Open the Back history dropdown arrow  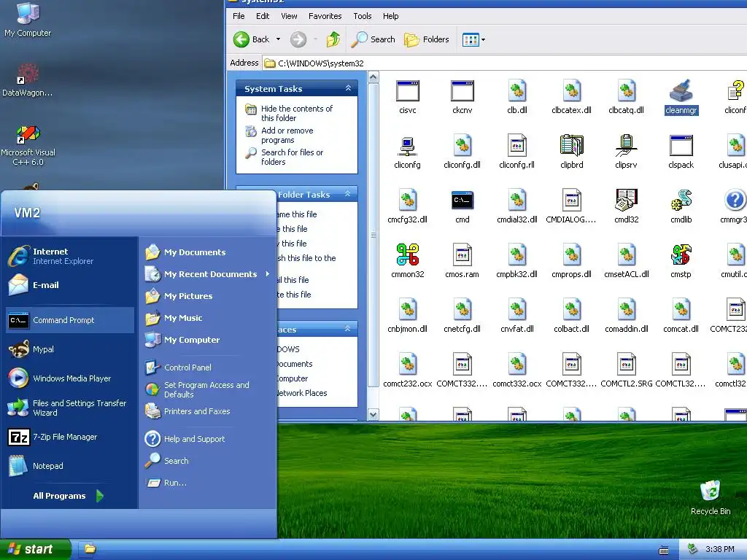coord(278,39)
